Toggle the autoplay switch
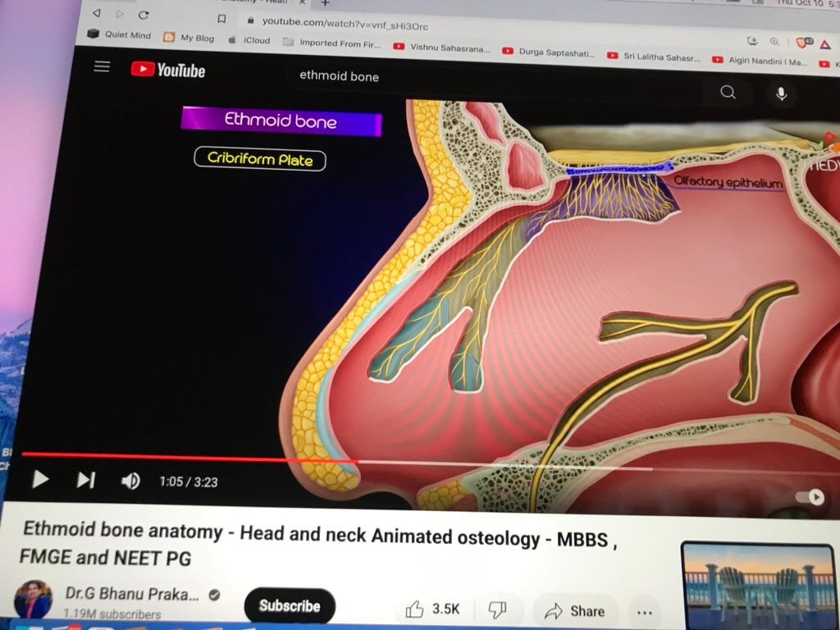The image size is (840, 630). 810,497
